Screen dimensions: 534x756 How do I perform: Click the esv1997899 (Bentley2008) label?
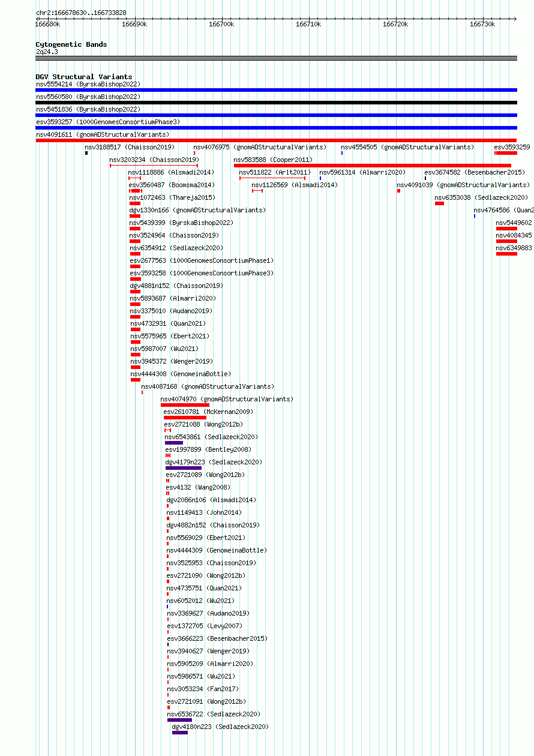[x=208, y=449]
